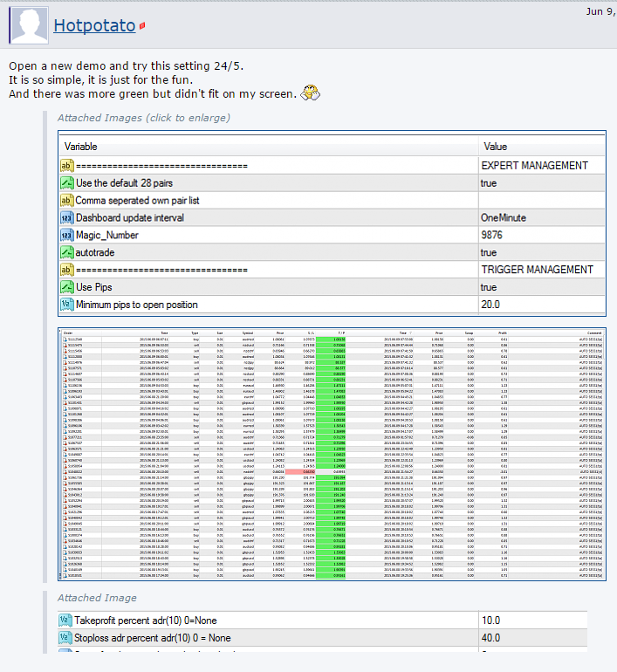This screenshot has width=617, height=672.
Task: Select the 'Stoploss adr percent adr(10) 0 = None' label
Action: pos(152,638)
